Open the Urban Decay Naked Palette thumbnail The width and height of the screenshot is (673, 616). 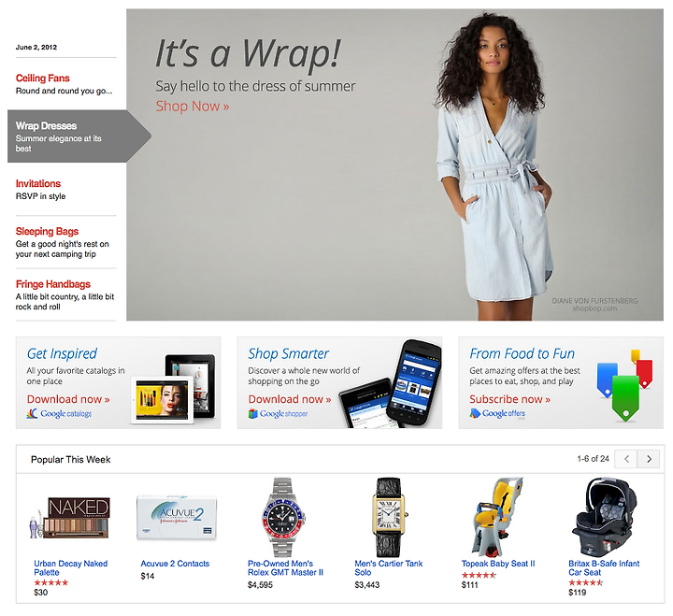(70, 518)
